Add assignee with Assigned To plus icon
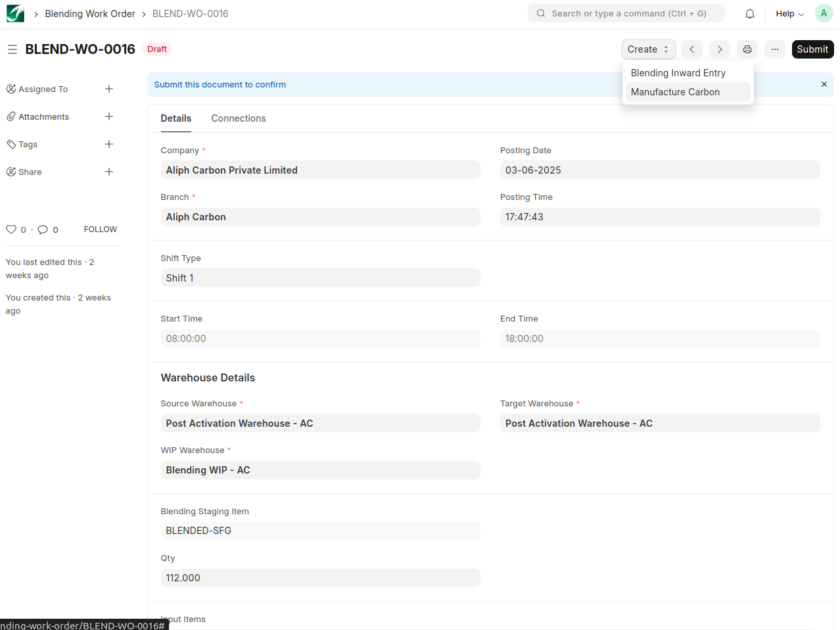 109,89
